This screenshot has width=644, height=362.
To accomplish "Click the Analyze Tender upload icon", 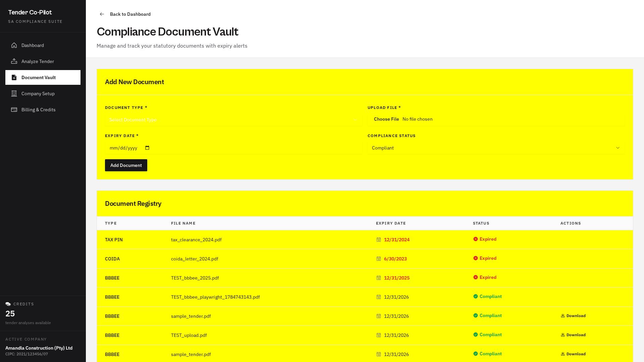I will tap(14, 61).
